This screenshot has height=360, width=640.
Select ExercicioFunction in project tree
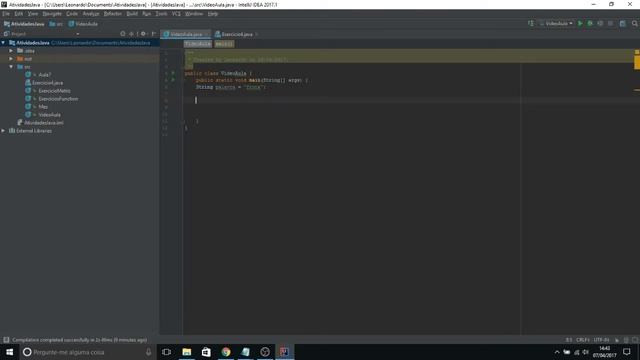coord(58,99)
